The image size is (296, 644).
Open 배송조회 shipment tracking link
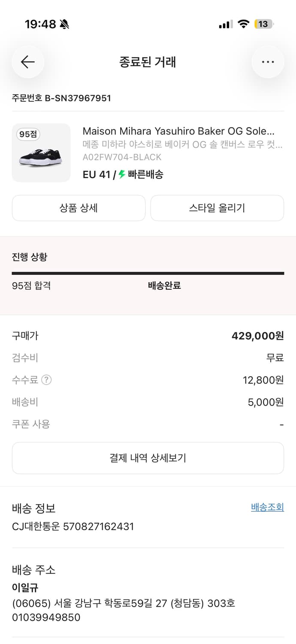pyautogui.click(x=267, y=507)
